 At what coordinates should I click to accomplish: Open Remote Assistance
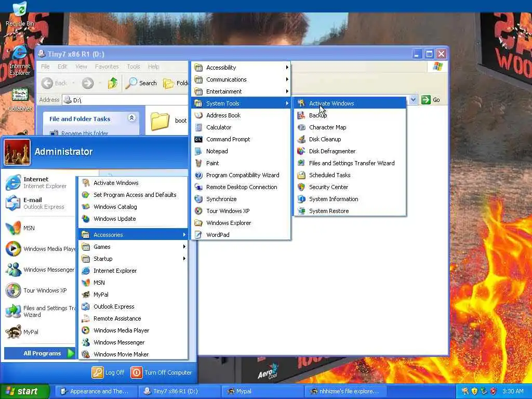click(133, 318)
